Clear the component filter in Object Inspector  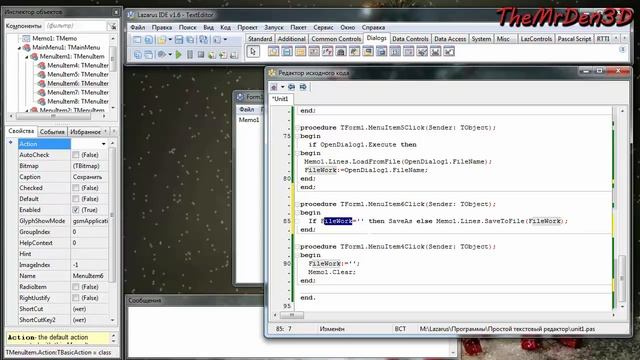(x=112, y=26)
